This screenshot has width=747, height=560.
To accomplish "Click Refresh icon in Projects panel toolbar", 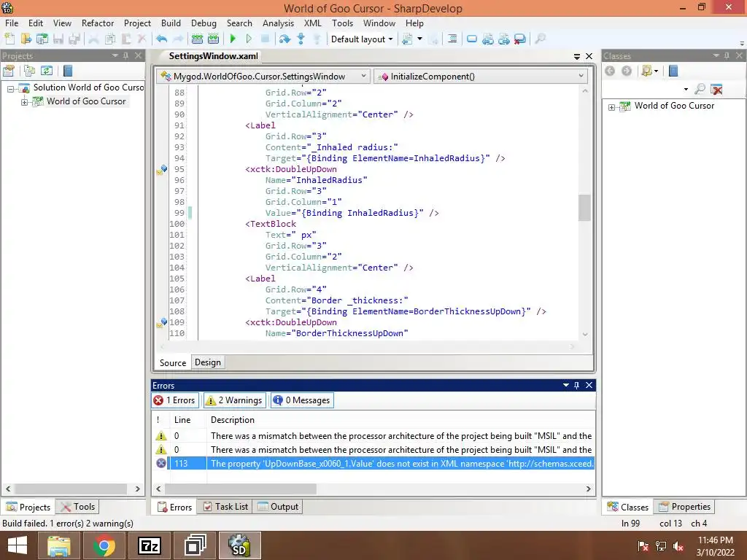I will click(x=46, y=71).
